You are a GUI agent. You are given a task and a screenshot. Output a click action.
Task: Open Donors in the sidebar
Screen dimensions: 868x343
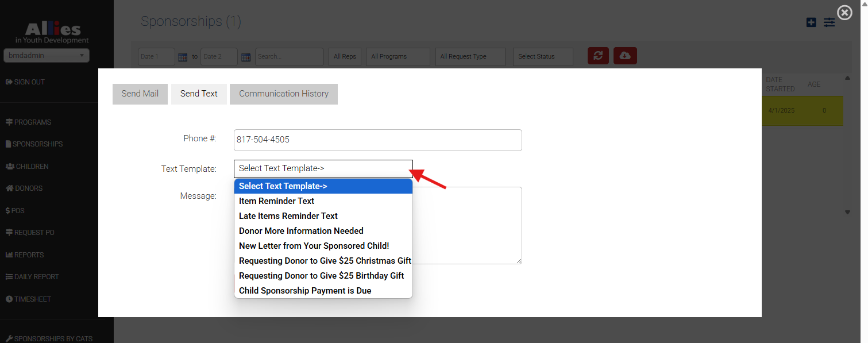tap(24, 188)
